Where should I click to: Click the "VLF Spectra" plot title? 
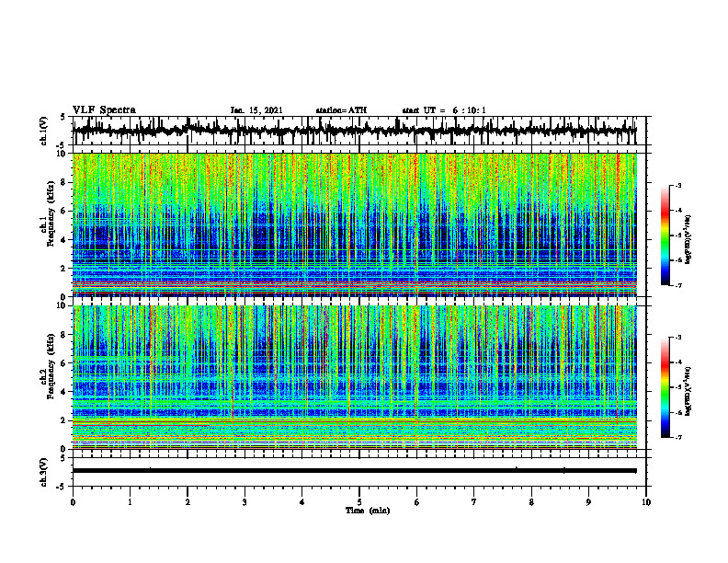pos(104,110)
